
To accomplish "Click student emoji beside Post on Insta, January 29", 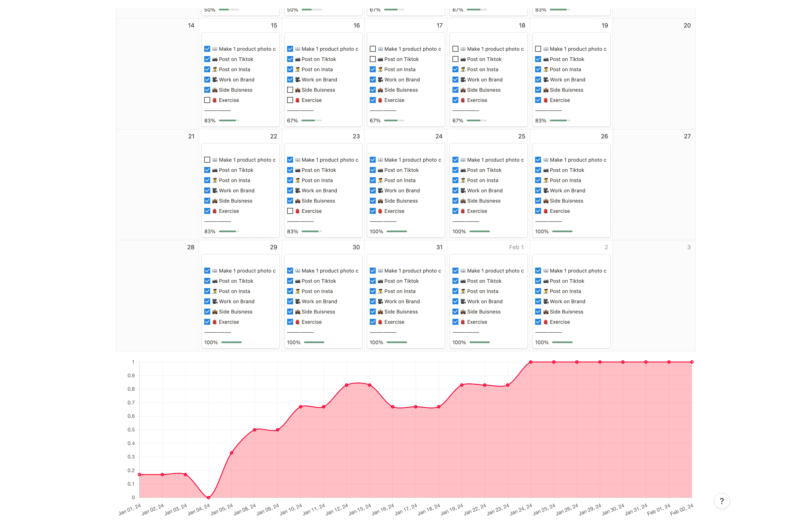I will [215, 291].
